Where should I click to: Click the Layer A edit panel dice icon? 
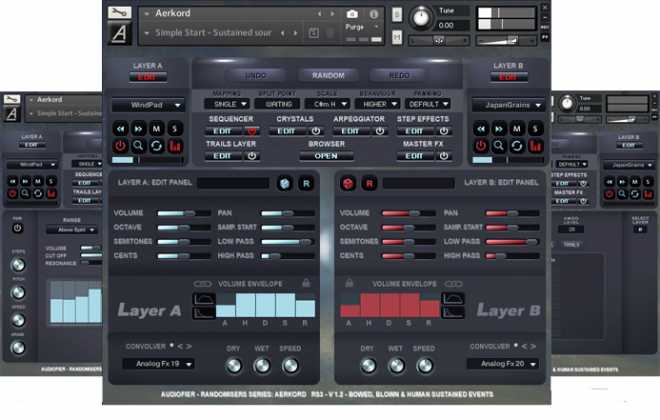click(x=285, y=183)
